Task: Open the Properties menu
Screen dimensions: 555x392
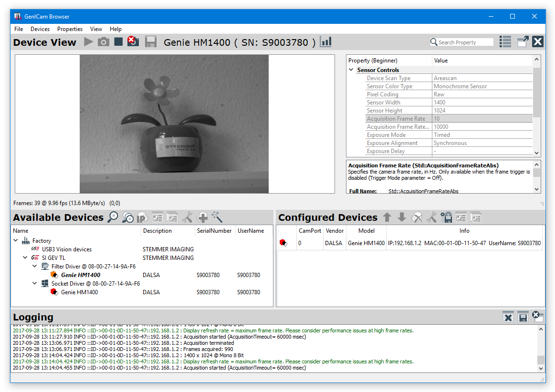Action: [70, 29]
